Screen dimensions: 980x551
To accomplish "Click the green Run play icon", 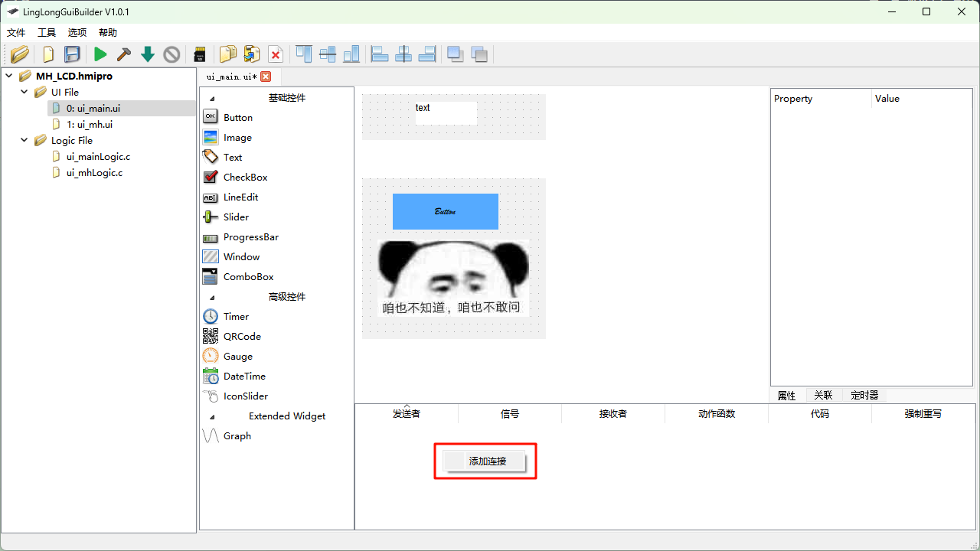I will pos(100,54).
